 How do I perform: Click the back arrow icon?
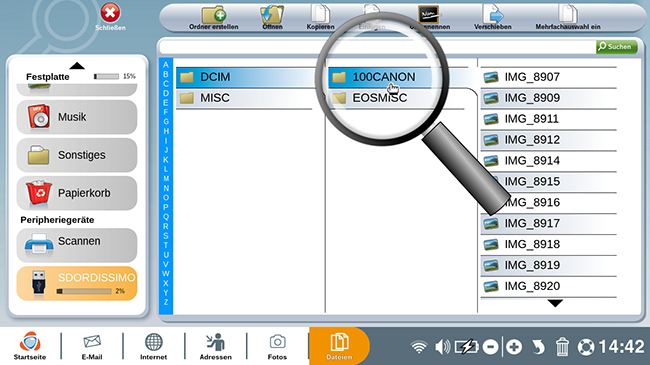[538, 347]
